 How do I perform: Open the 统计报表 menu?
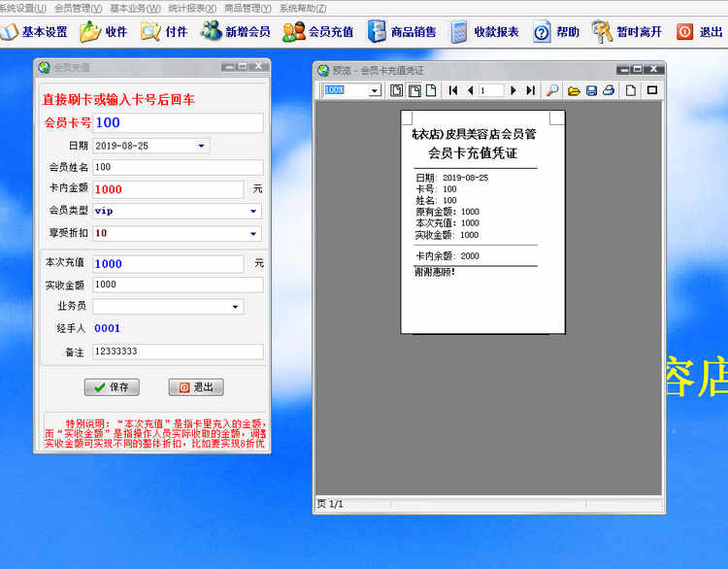(x=192, y=9)
